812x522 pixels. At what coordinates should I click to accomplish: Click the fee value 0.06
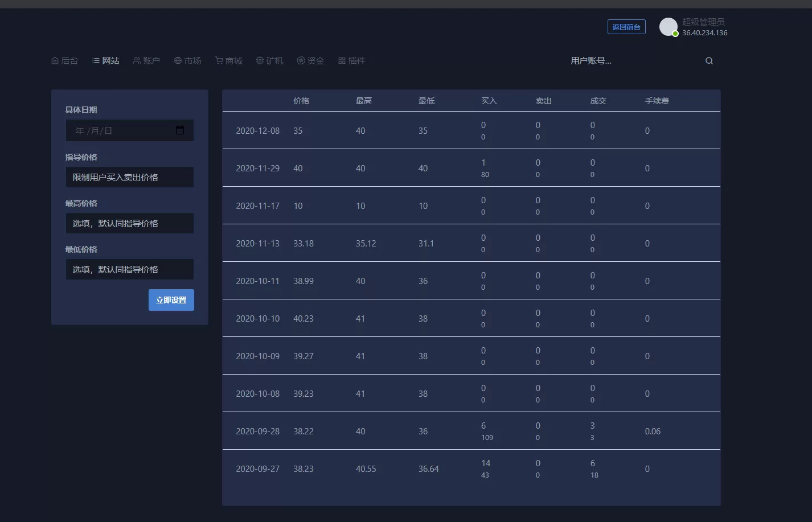[x=653, y=431]
